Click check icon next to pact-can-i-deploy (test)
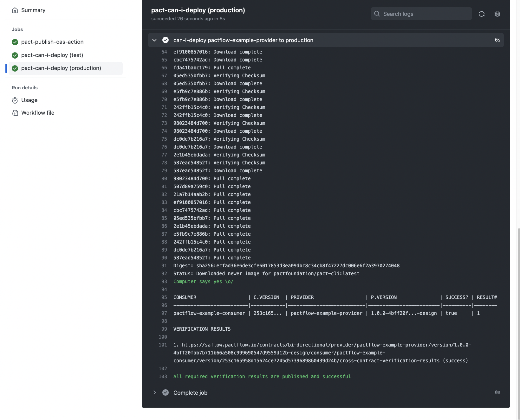 [x=15, y=55]
